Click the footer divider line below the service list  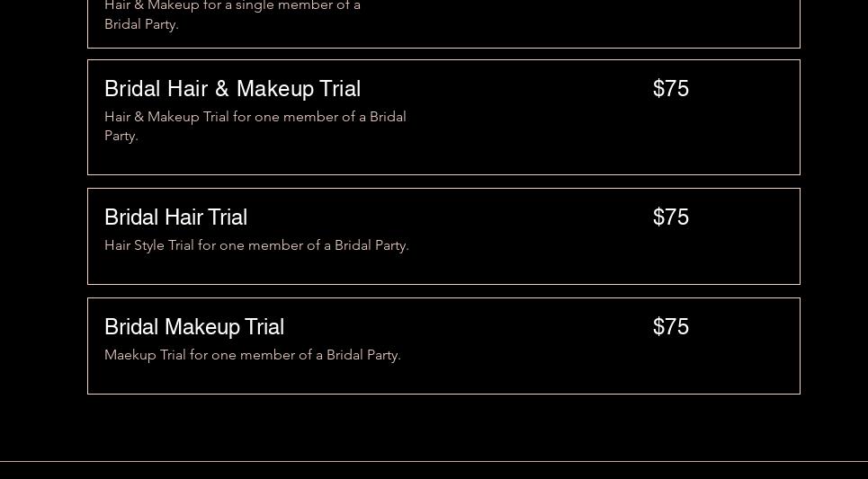coord(434,461)
